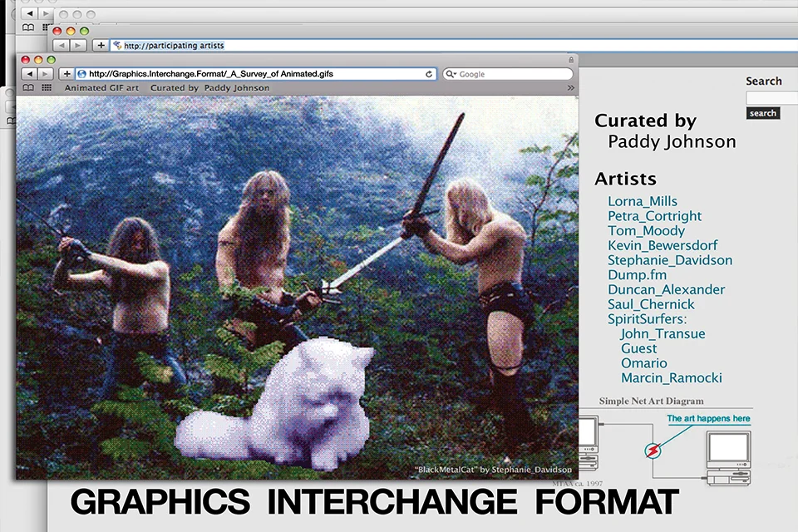This screenshot has width=798, height=532.
Task: Close the participating artists window with its red button
Action: tap(57, 31)
